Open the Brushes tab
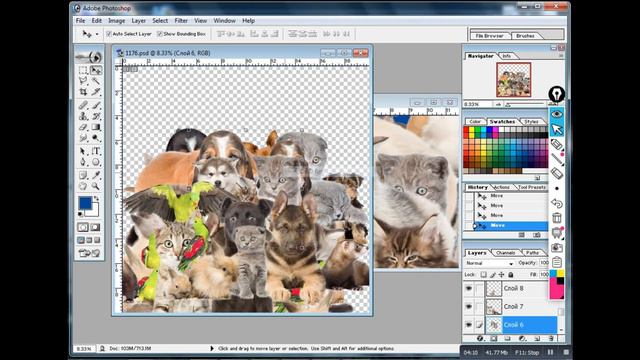640x360 pixels. pos(525,36)
